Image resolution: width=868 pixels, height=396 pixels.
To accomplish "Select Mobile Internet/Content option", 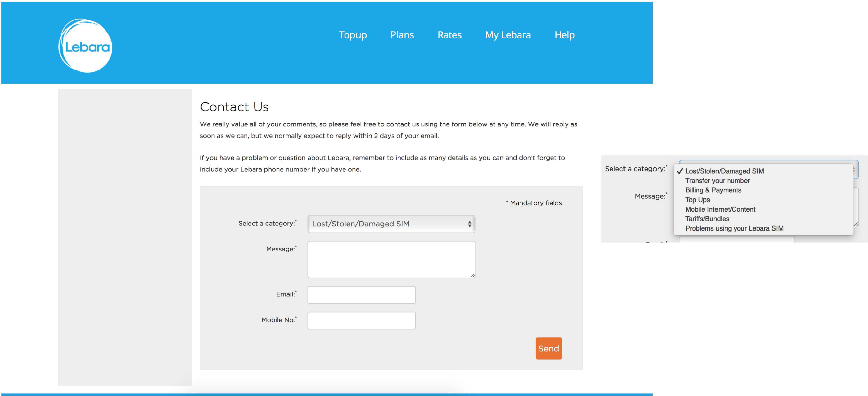I will [x=720, y=209].
